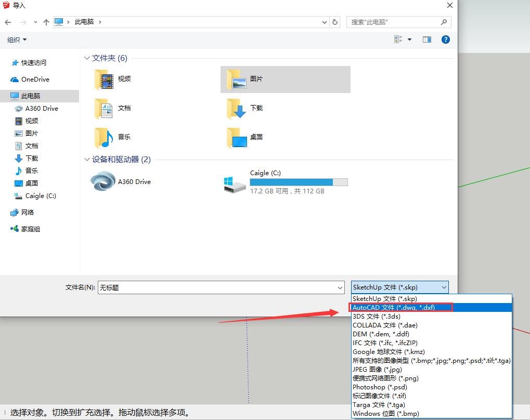Select the 桌面 folder icon

237,138
